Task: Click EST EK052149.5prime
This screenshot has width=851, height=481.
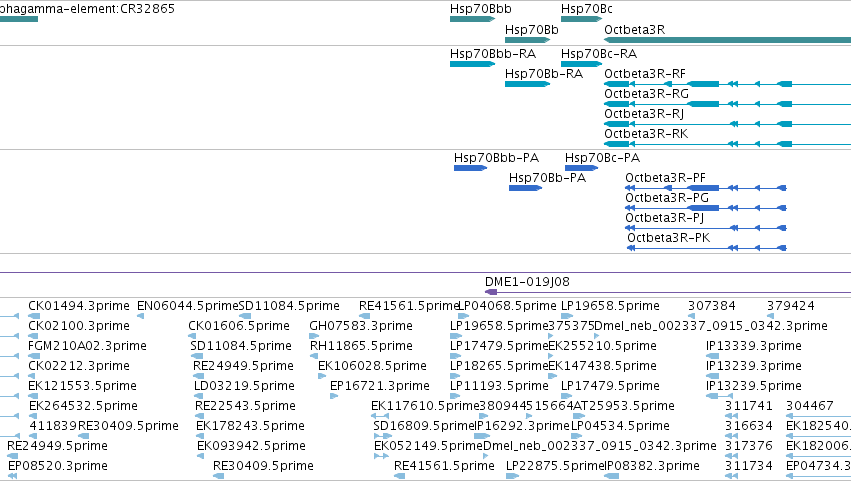Action: pyautogui.click(x=428, y=446)
